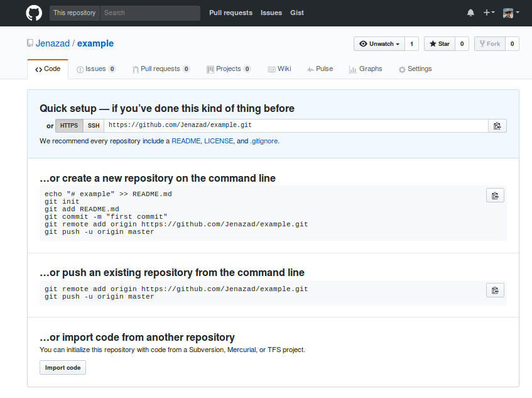Follow the README link

coord(186,141)
